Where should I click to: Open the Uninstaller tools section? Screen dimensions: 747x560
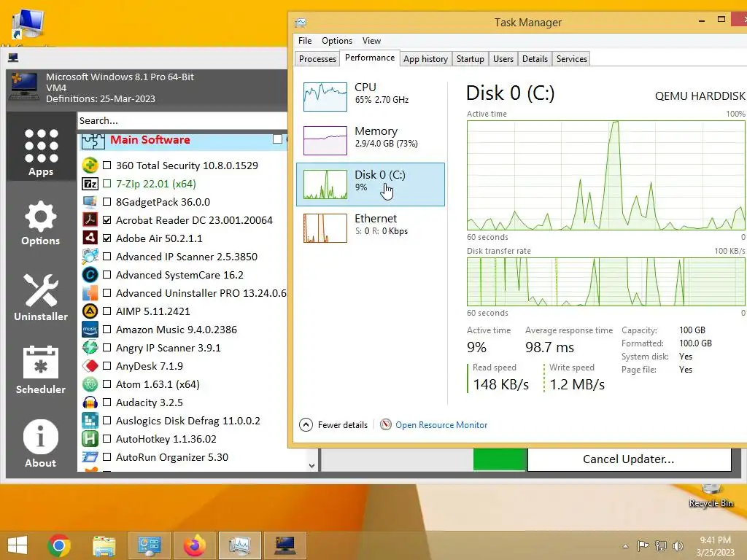tap(41, 297)
